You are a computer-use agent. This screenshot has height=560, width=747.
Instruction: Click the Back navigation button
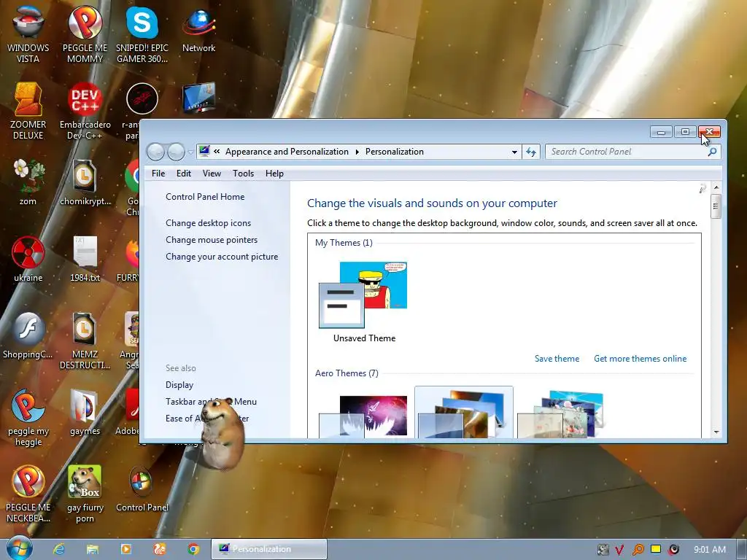coord(156,152)
